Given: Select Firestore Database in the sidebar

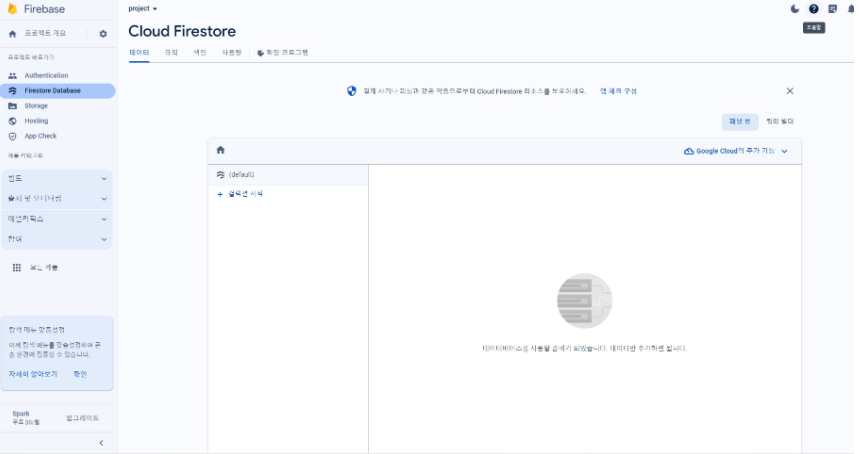Looking at the screenshot, I should (58, 91).
